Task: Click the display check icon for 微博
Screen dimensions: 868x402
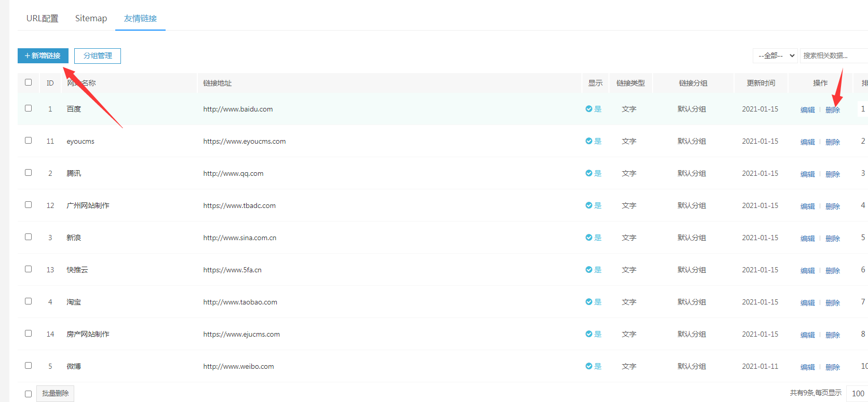Action: (589, 366)
